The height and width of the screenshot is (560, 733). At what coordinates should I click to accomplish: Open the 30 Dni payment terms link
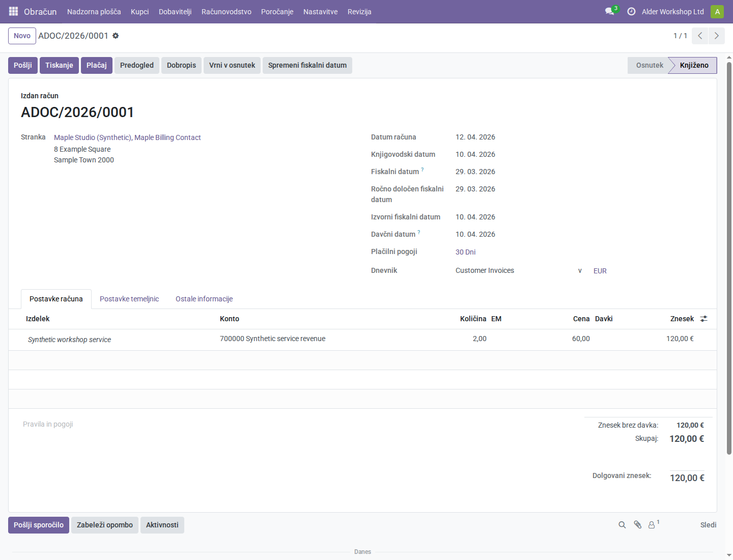(x=466, y=252)
